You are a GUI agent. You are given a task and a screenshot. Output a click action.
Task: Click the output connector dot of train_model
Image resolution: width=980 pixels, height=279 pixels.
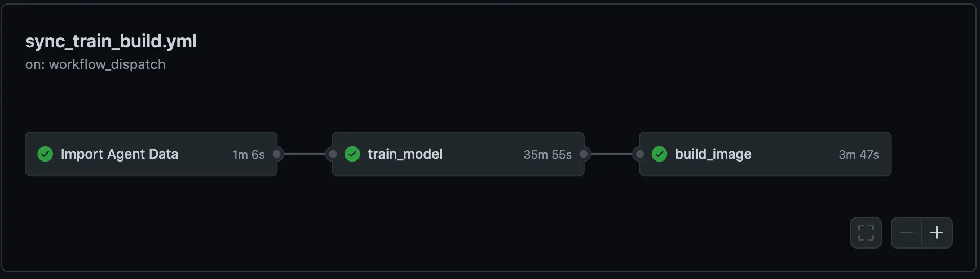584,154
